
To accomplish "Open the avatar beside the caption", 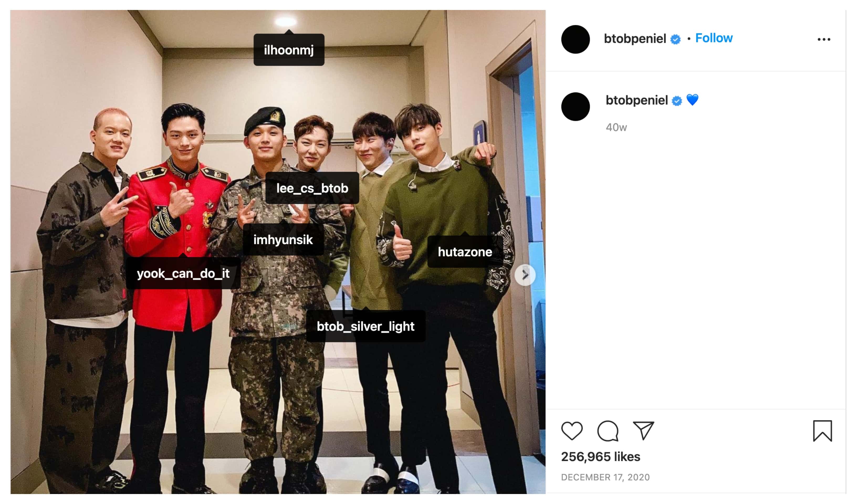I will (576, 107).
